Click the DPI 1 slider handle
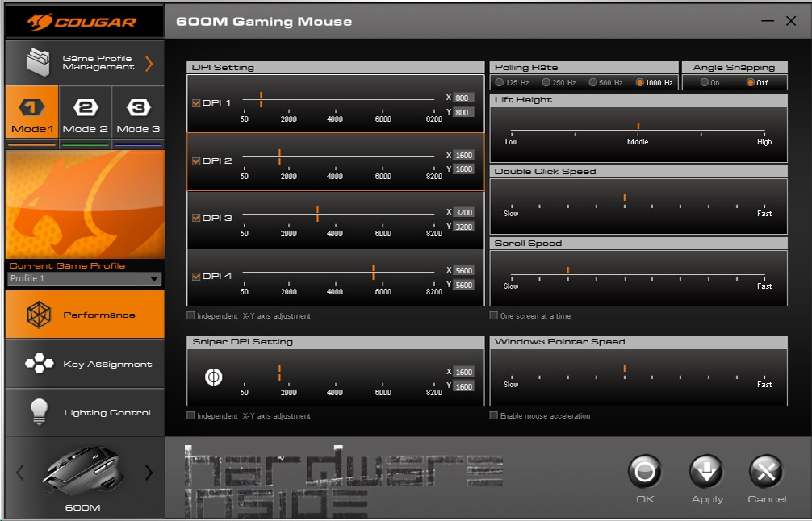Image resolution: width=812 pixels, height=521 pixels. click(x=261, y=99)
